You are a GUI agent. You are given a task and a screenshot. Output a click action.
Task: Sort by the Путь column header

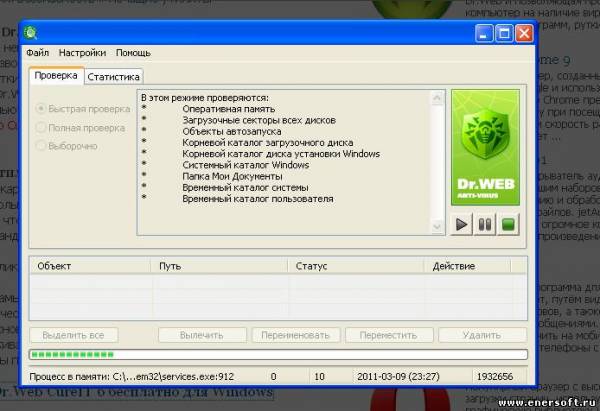[219, 266]
